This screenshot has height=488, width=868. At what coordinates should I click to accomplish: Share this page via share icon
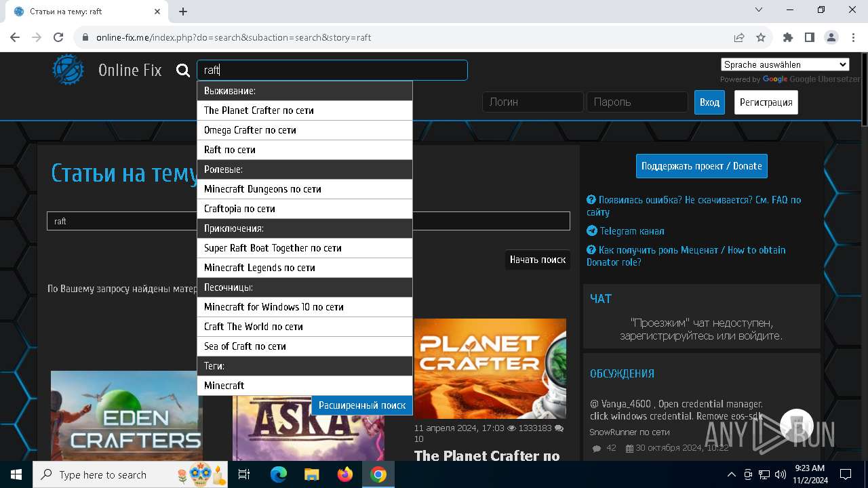pos(739,37)
